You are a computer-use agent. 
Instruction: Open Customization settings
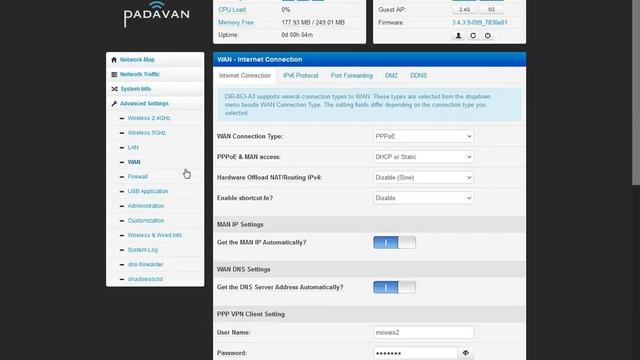coord(146,220)
